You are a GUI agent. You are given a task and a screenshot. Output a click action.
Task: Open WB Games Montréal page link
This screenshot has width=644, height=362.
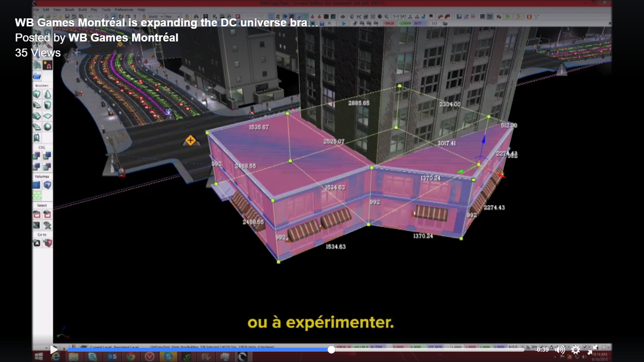click(123, 38)
